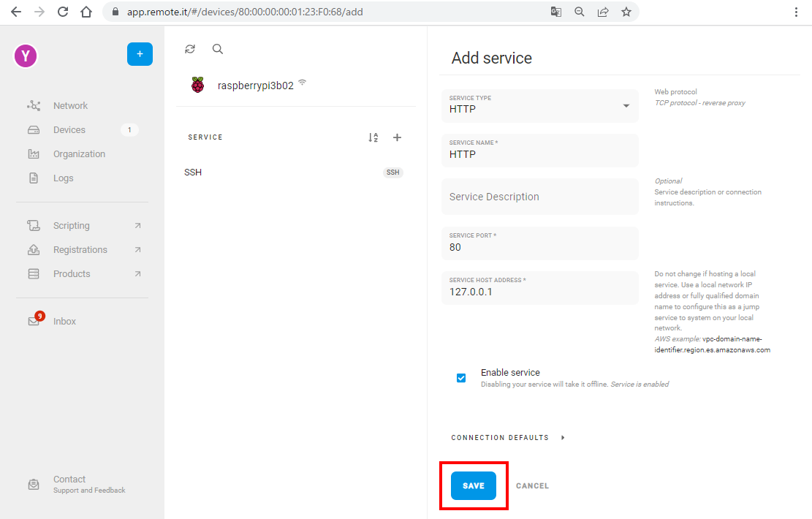Open the device search icon
This screenshot has height=519, width=812.
click(x=218, y=49)
